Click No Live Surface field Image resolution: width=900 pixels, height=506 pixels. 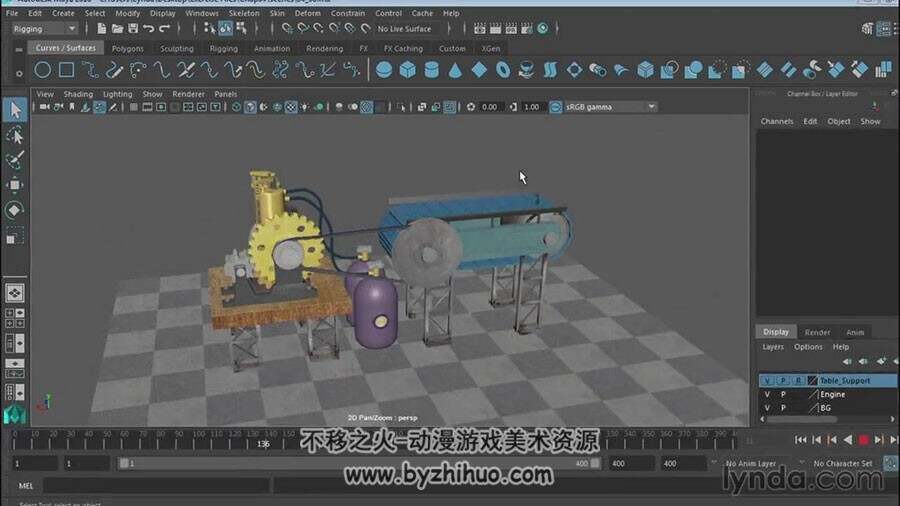405,29
